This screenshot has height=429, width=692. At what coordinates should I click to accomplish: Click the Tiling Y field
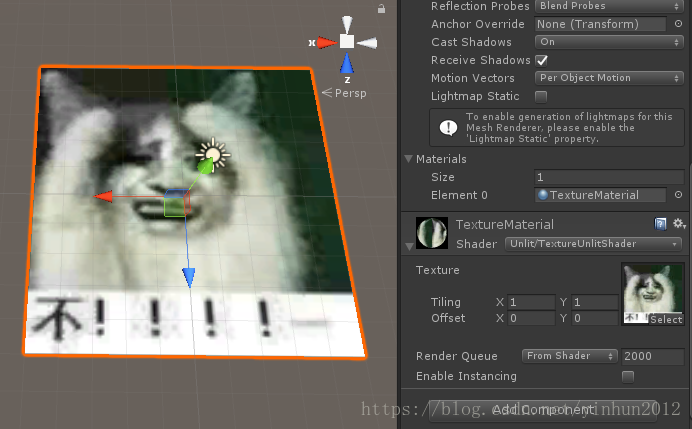point(595,302)
